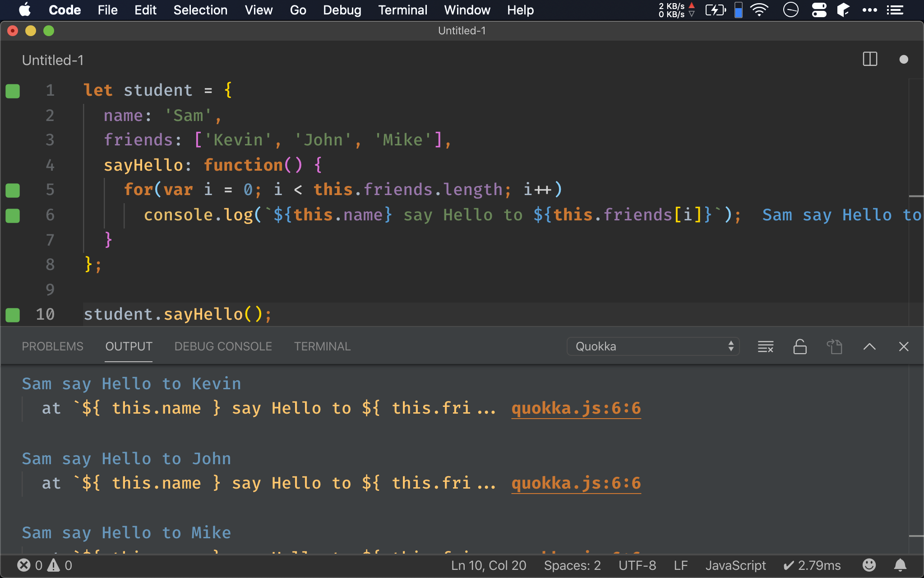Click the second quokka.js:6:6 link
Screen dimensions: 924x578
coord(576,483)
